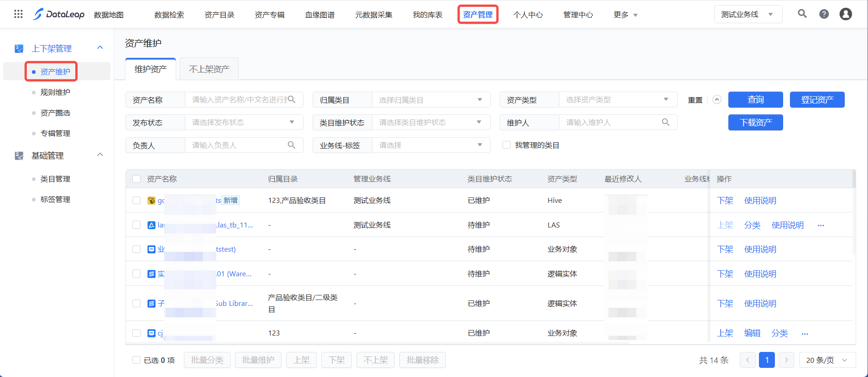Open the 归属类目 dropdown
This screenshot has width=868, height=377.
point(430,100)
